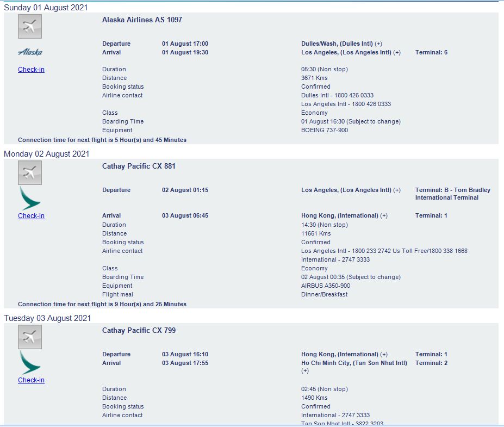Click the '1490 Kms' distance value

click(x=314, y=398)
